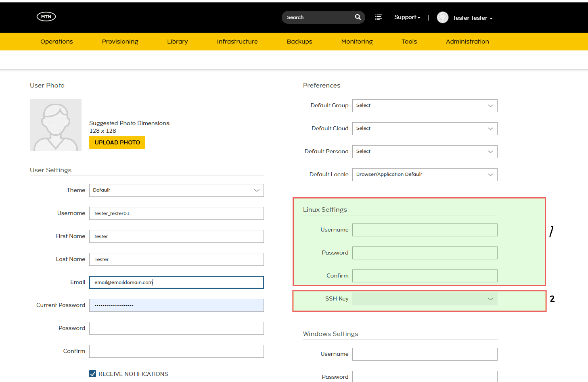Open the Infrastructure menu
The width and height of the screenshot is (588, 382).
(237, 42)
